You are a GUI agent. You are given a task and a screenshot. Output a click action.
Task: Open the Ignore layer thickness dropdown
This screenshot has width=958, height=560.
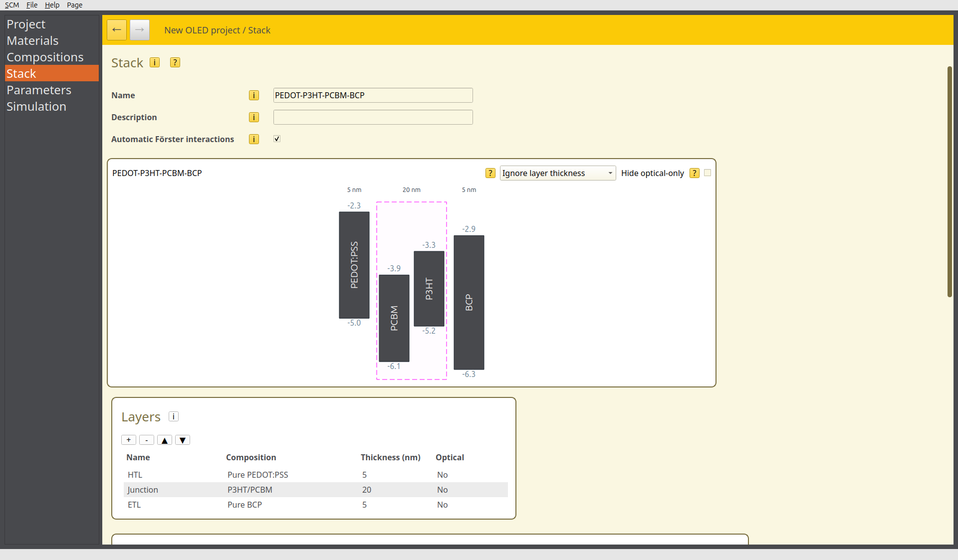click(557, 173)
